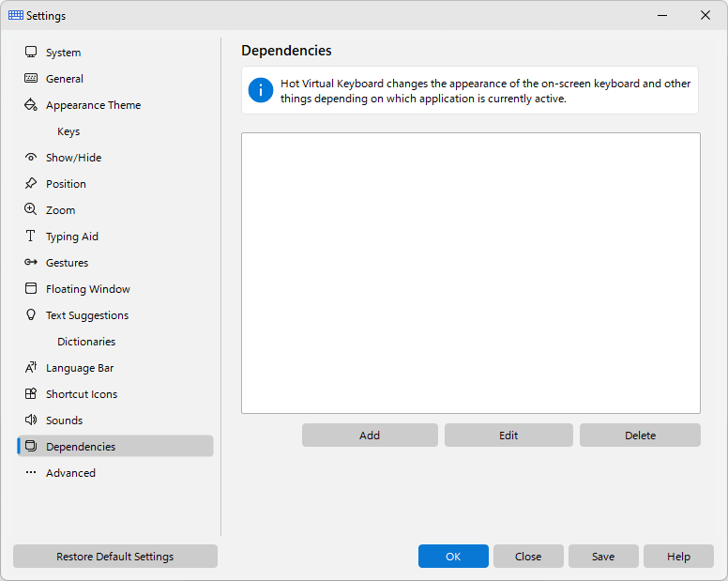
Task: Click the Gestures arrow icon
Action: click(31, 262)
